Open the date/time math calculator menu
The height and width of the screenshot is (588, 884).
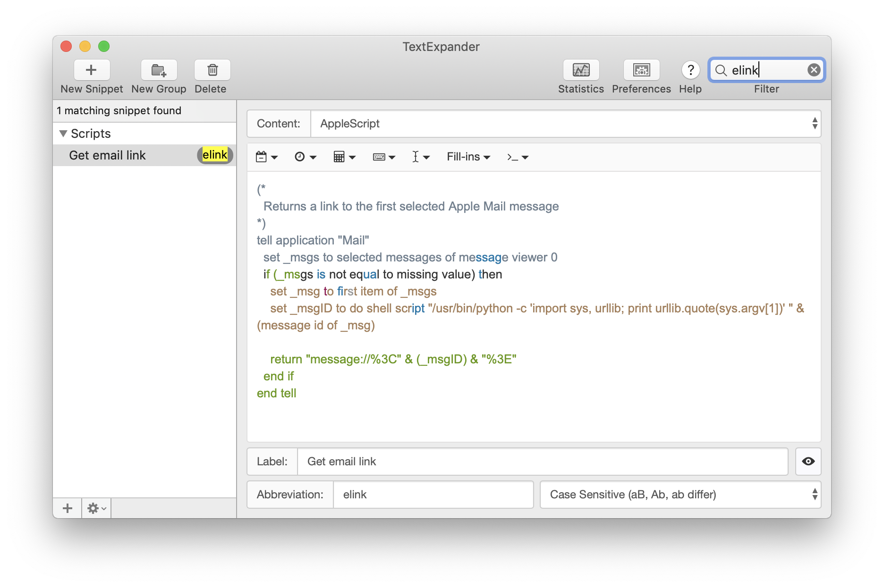coord(344,157)
